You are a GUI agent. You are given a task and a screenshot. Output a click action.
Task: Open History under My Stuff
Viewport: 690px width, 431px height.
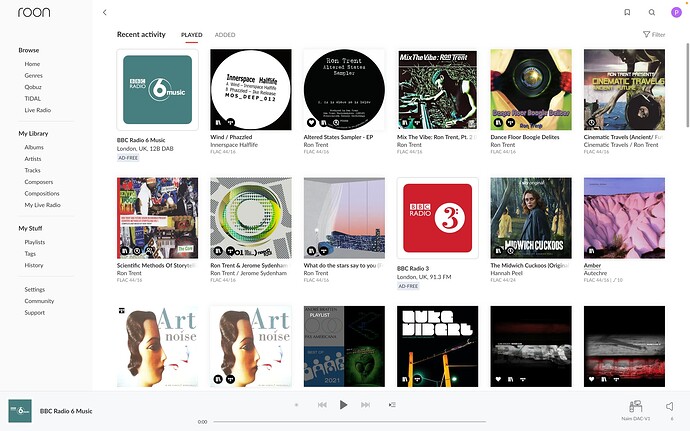click(34, 265)
